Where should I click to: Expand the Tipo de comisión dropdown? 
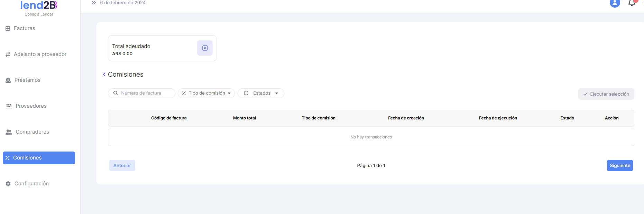(206, 93)
